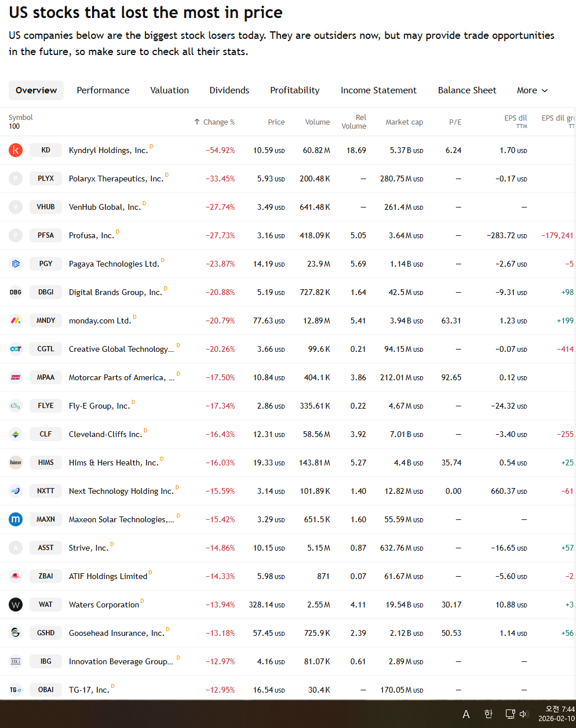
Task: Open the Hims & Hers Health link
Action: click(114, 463)
